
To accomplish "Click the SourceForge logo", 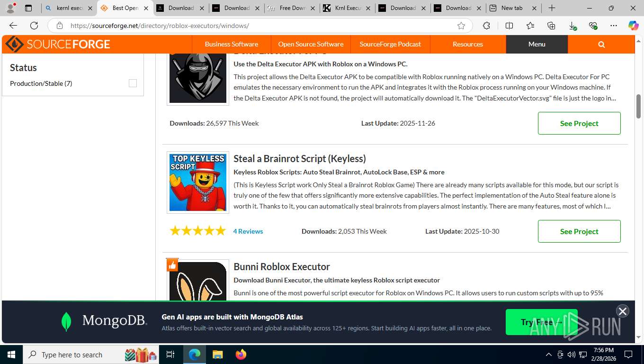I will [x=58, y=44].
